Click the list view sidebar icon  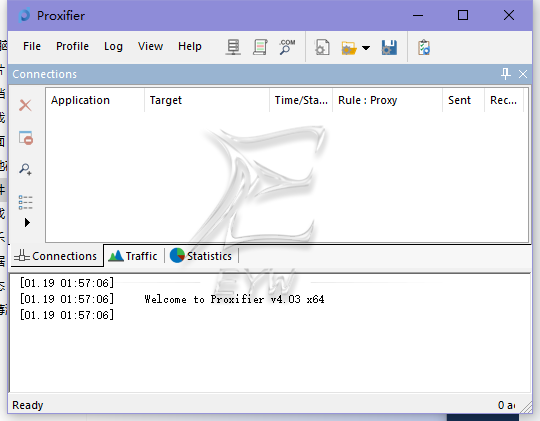pyautogui.click(x=25, y=202)
